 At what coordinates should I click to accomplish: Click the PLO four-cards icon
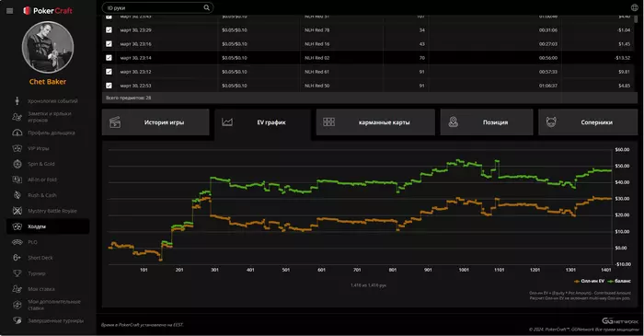(17, 242)
